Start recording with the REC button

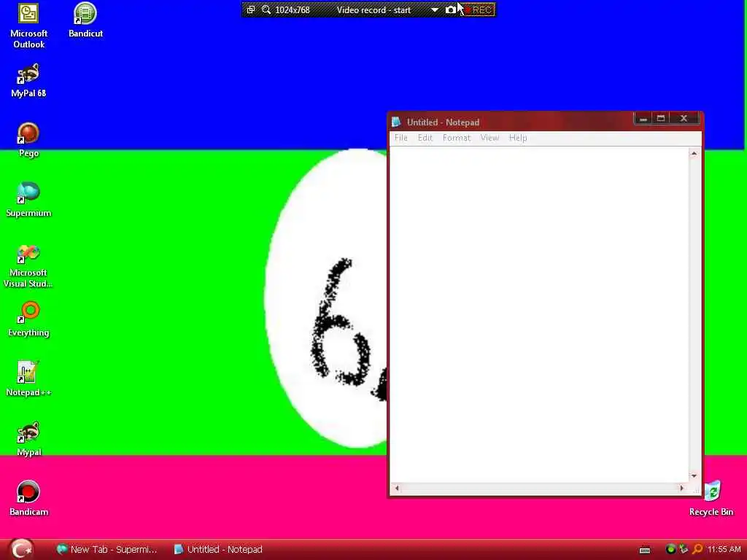[479, 9]
